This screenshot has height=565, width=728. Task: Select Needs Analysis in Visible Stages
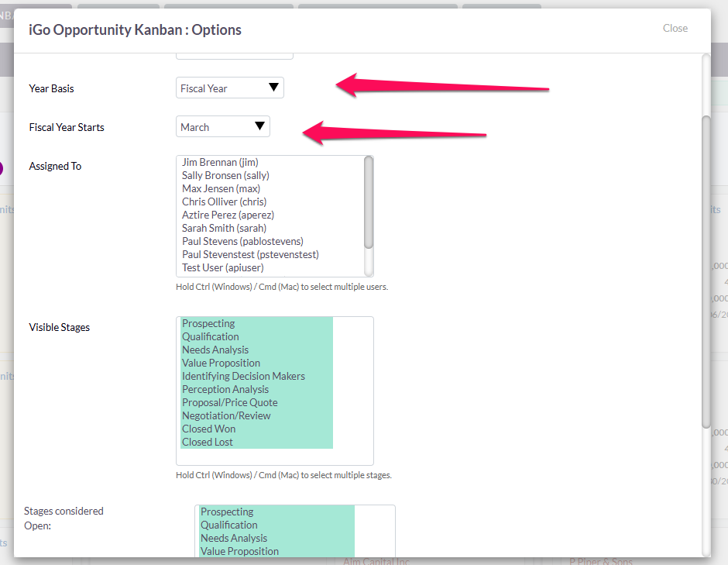[x=257, y=350]
